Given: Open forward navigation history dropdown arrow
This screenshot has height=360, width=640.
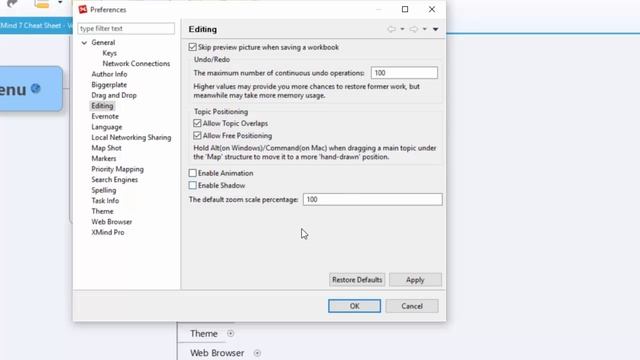Looking at the screenshot, I should (425, 29).
